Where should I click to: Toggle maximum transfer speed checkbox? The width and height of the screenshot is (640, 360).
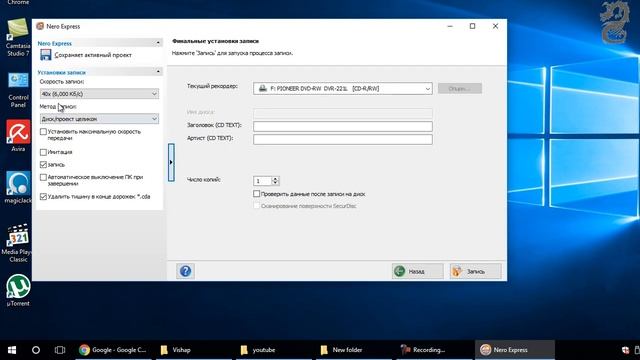pyautogui.click(x=43, y=132)
